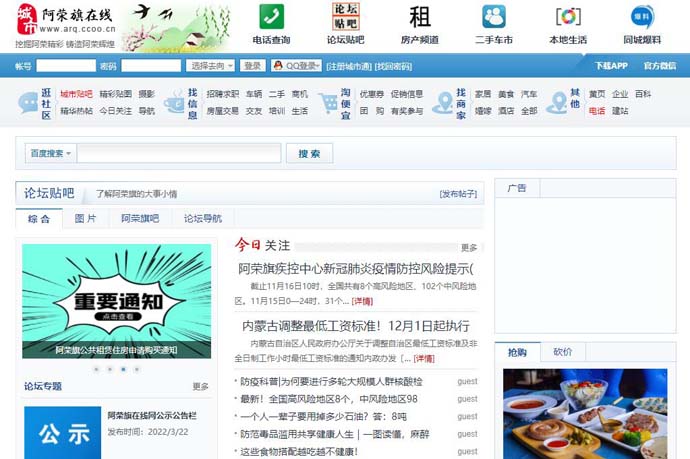
Task: Select the 砍价 tab
Action: pyautogui.click(x=563, y=352)
